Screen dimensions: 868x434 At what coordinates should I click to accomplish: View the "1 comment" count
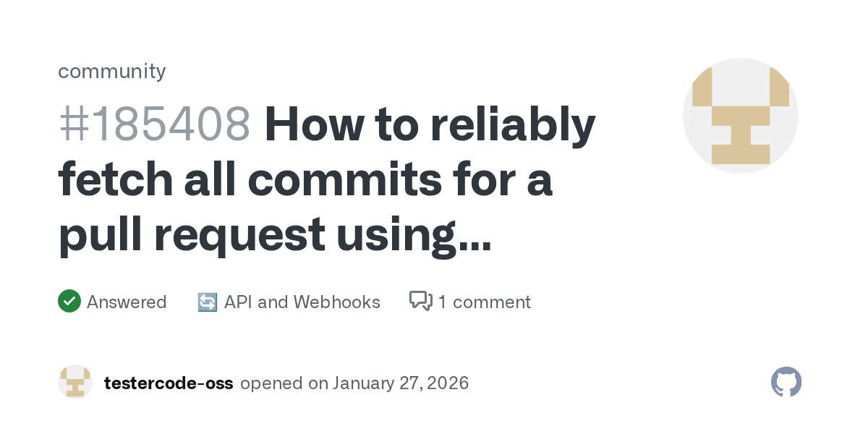pos(484,302)
